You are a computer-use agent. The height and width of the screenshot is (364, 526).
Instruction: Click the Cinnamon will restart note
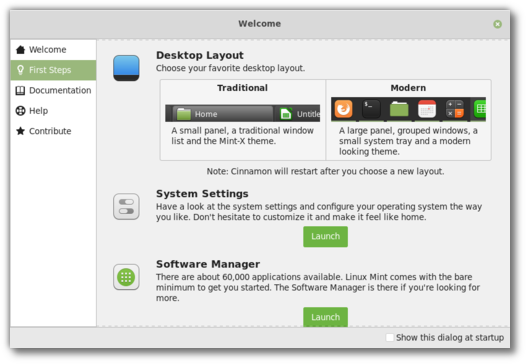[x=325, y=171]
